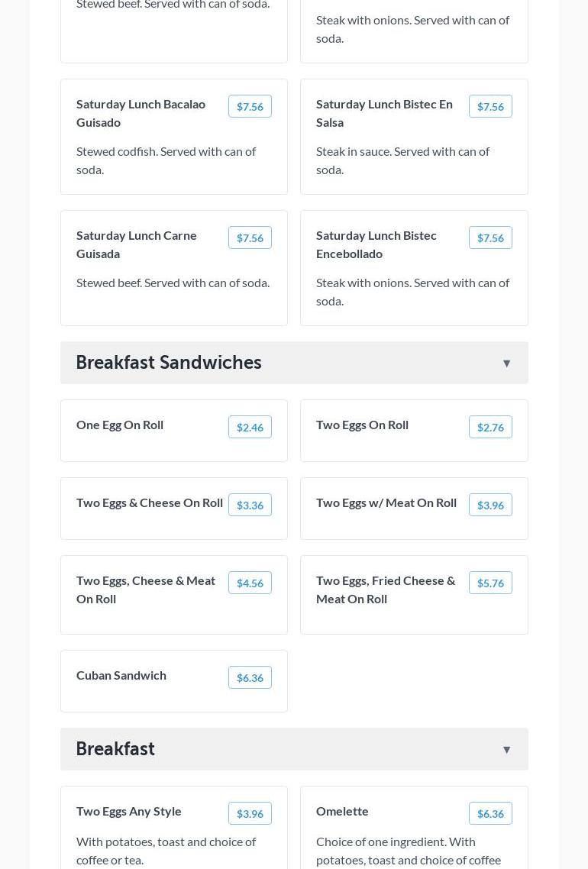This screenshot has width=588, height=869.
Task: Click $7.56 price for Bacalao Guisado
Action: coord(250,106)
